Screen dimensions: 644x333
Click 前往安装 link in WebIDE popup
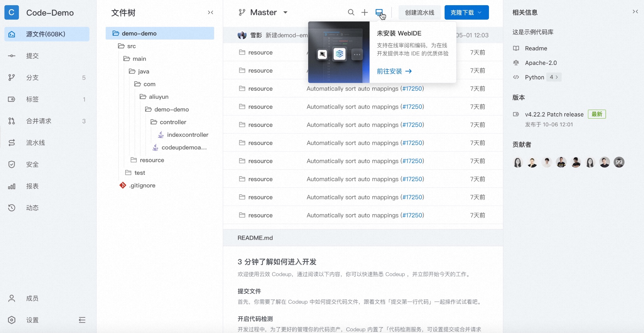(394, 71)
